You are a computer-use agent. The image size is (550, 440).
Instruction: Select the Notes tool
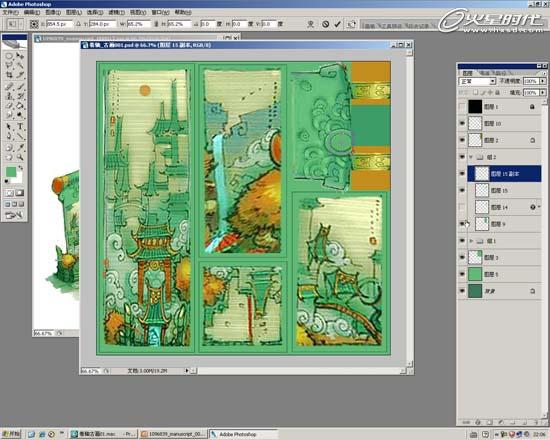coord(9,148)
